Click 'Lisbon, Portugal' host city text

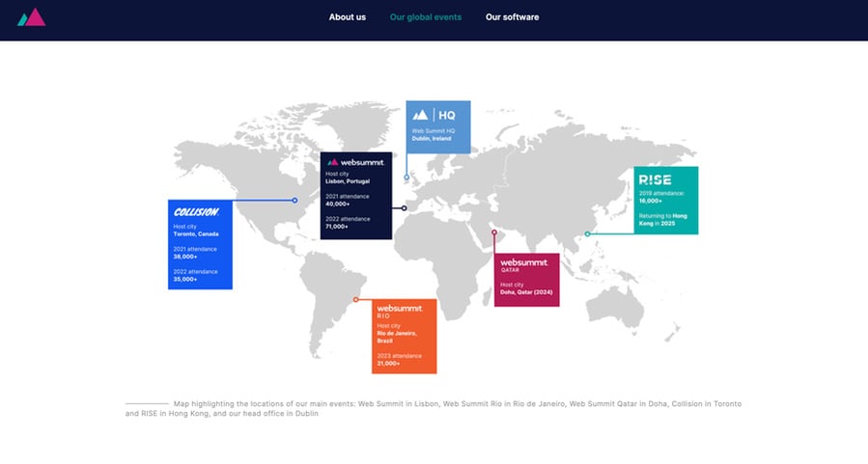pyautogui.click(x=348, y=181)
